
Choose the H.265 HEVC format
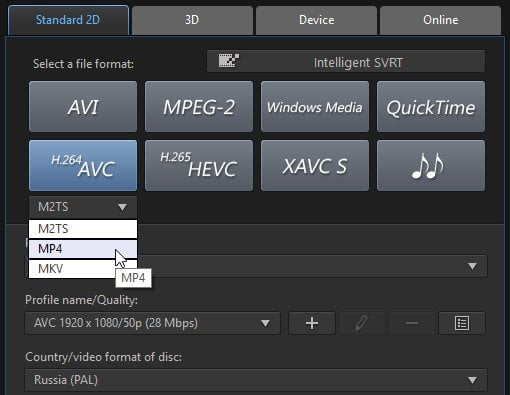coord(199,165)
